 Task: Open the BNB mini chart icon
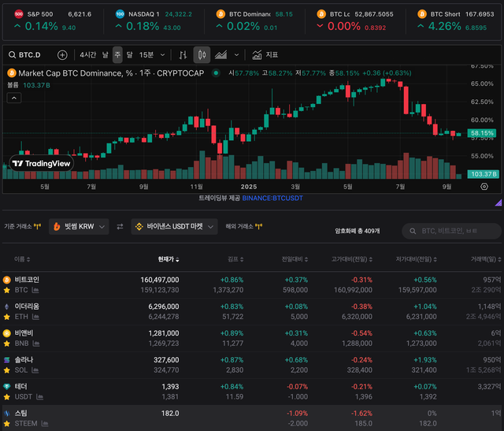click(x=36, y=344)
